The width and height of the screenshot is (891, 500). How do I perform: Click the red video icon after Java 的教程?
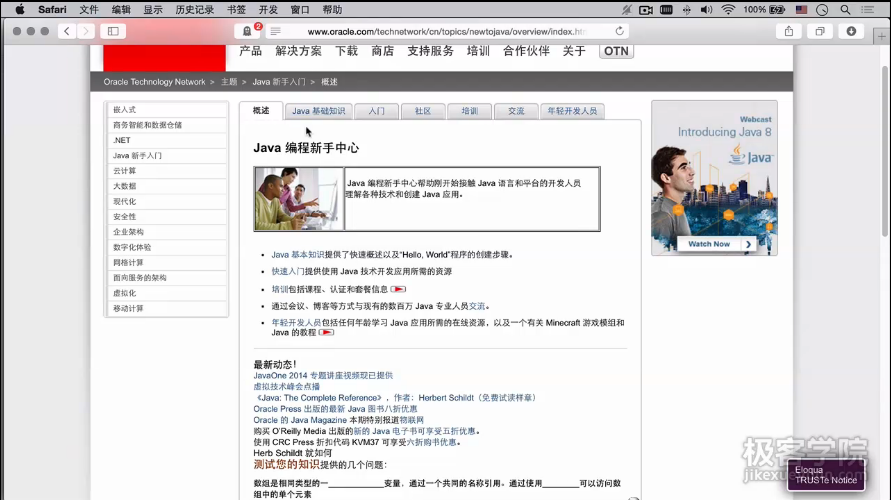point(326,332)
